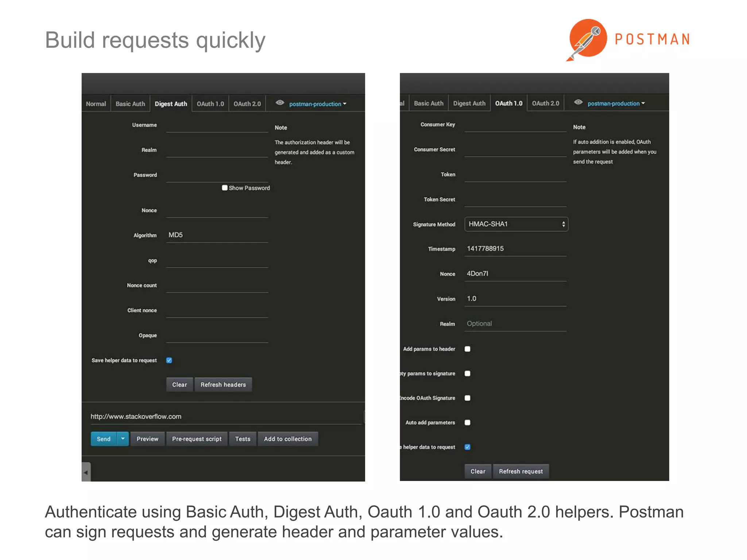Click the eye icon in the OAuth 1.0 panel
The image size is (747, 560).
click(578, 102)
